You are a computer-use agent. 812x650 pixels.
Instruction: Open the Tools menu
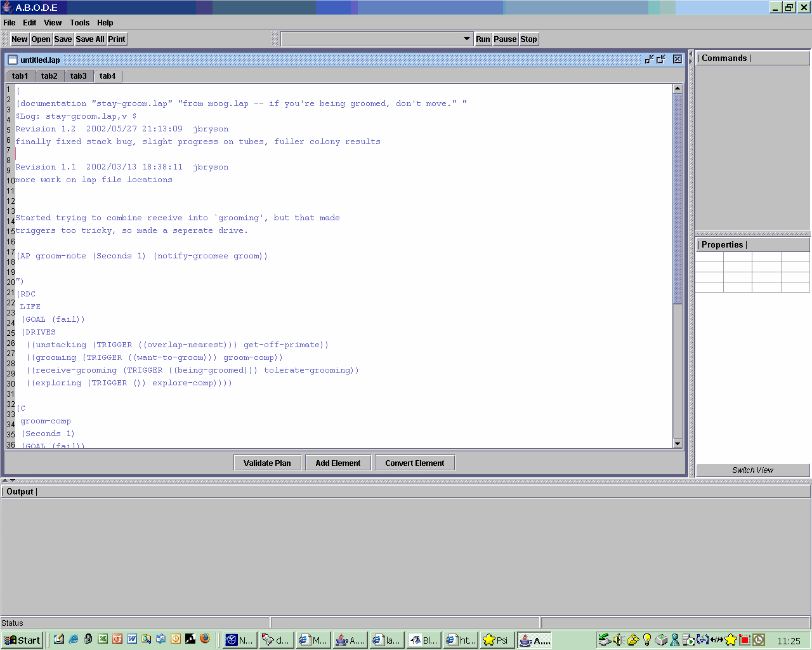tap(80, 23)
